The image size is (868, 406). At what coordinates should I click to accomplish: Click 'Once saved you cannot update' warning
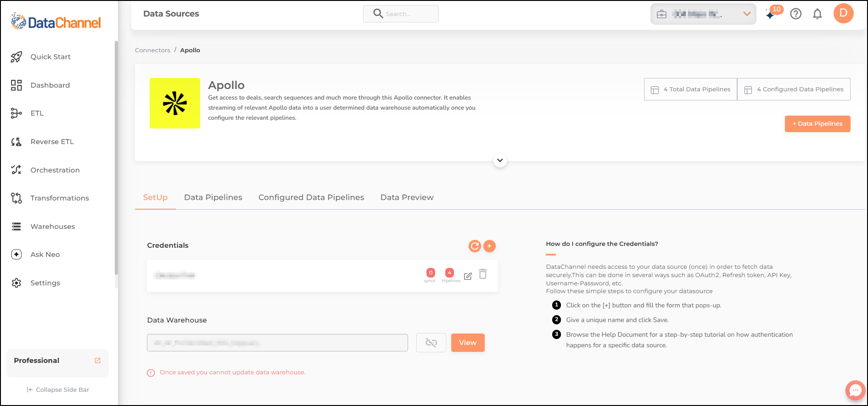(233, 373)
